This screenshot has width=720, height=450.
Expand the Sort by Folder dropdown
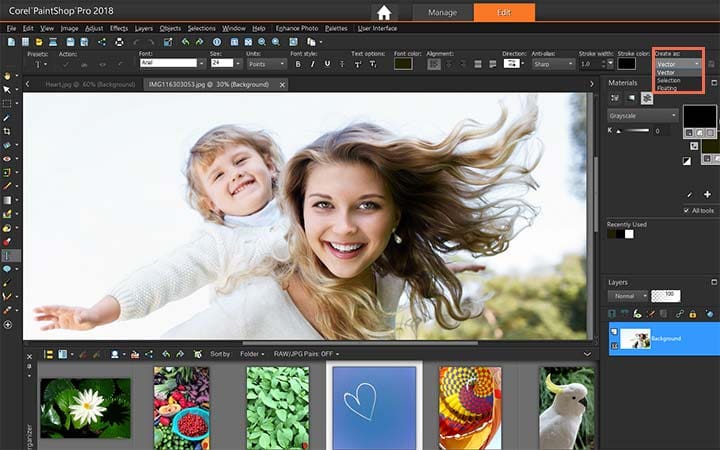(x=252, y=354)
